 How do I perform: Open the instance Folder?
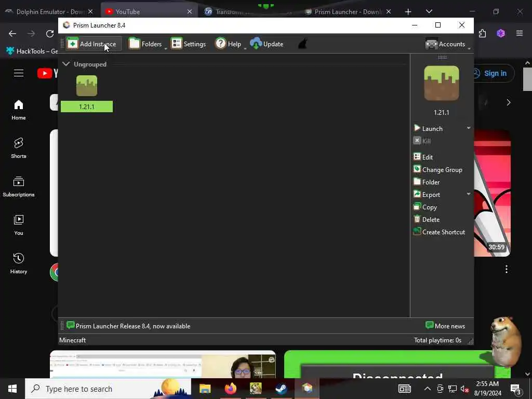pos(427,182)
